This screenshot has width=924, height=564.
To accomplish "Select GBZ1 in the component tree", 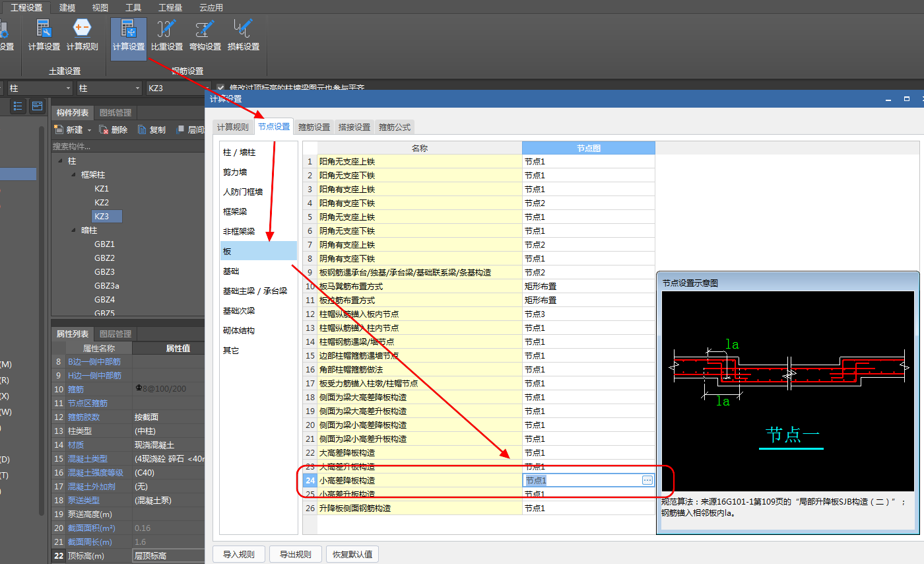I will tap(104, 244).
